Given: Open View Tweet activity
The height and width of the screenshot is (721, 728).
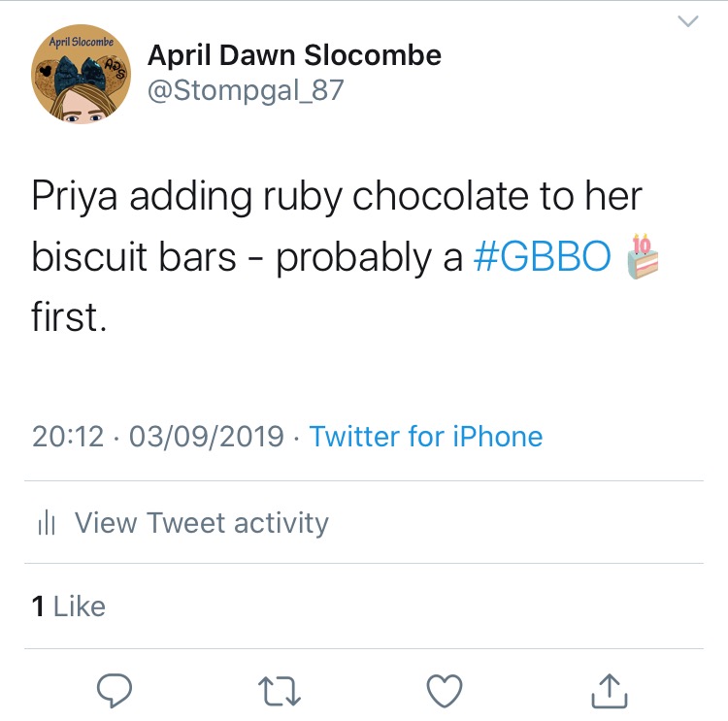Looking at the screenshot, I should (201, 523).
